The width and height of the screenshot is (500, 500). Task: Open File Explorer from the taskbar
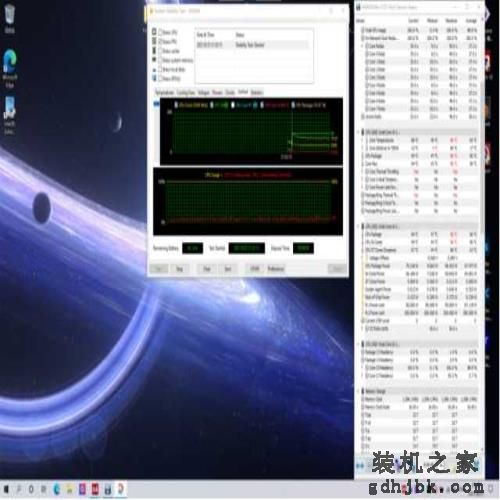pyautogui.click(x=69, y=489)
